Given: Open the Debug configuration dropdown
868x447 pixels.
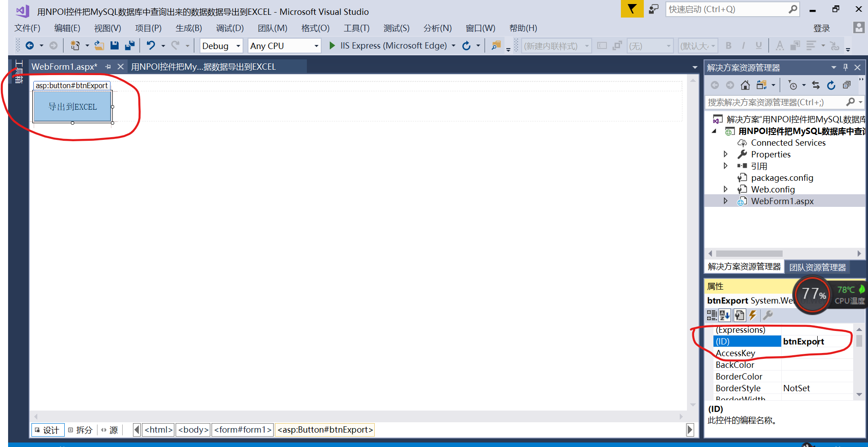Looking at the screenshot, I should pyautogui.click(x=221, y=45).
